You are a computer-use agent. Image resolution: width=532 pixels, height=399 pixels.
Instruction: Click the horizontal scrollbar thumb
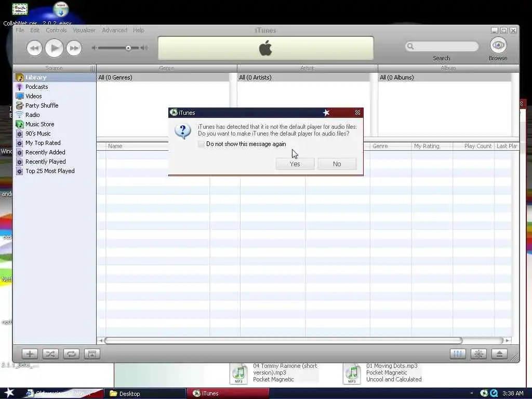pyautogui.click(x=283, y=340)
